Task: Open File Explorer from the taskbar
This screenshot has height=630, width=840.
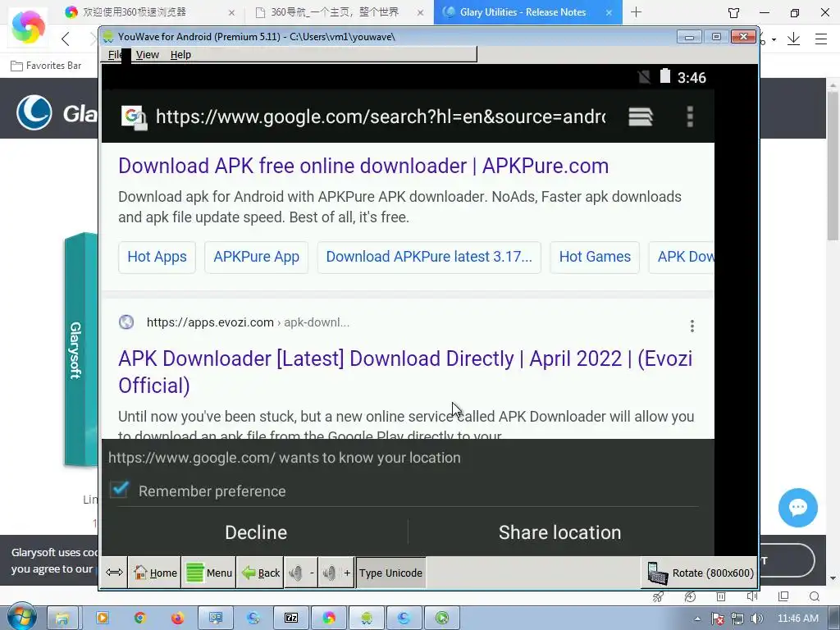Action: (x=62, y=619)
